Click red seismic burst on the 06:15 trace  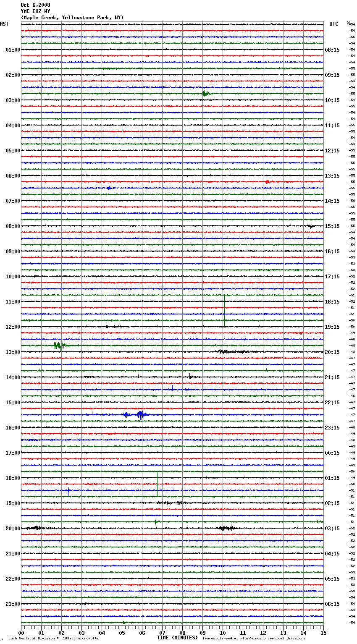(x=267, y=182)
